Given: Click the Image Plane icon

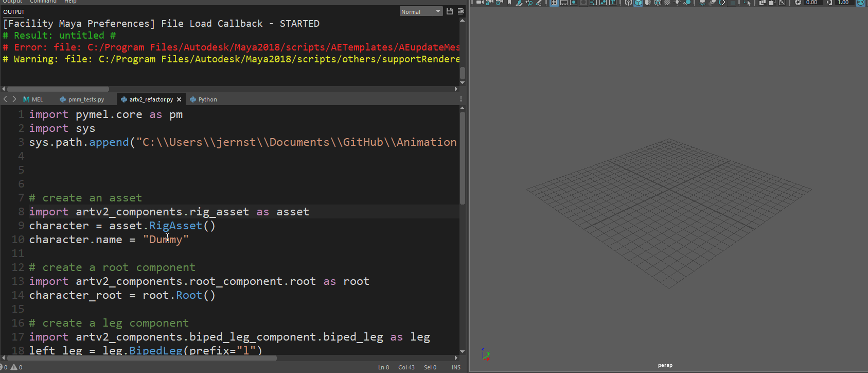Looking at the screenshot, I should click(x=519, y=3).
